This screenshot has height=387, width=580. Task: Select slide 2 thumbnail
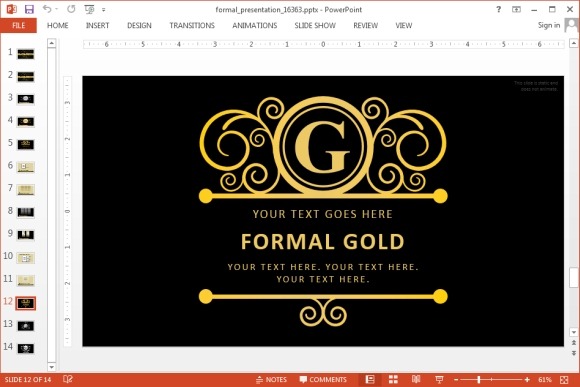pyautogui.click(x=26, y=77)
